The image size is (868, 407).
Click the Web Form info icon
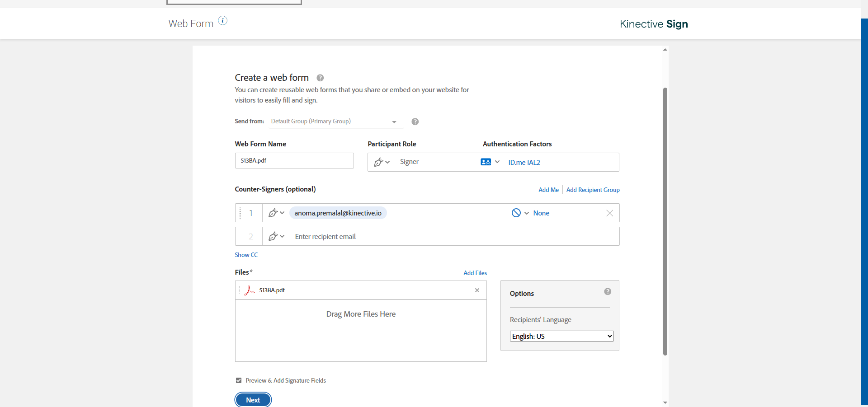click(x=223, y=20)
